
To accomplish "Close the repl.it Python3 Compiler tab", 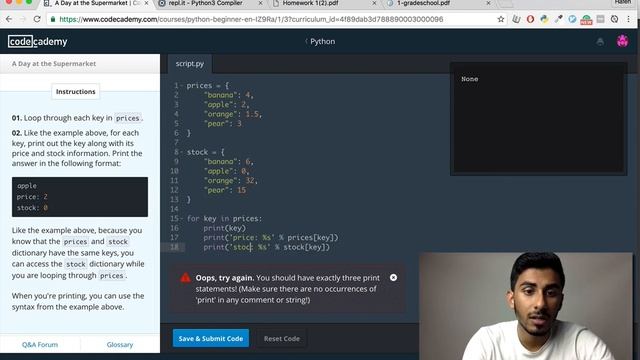I will coord(261,3).
